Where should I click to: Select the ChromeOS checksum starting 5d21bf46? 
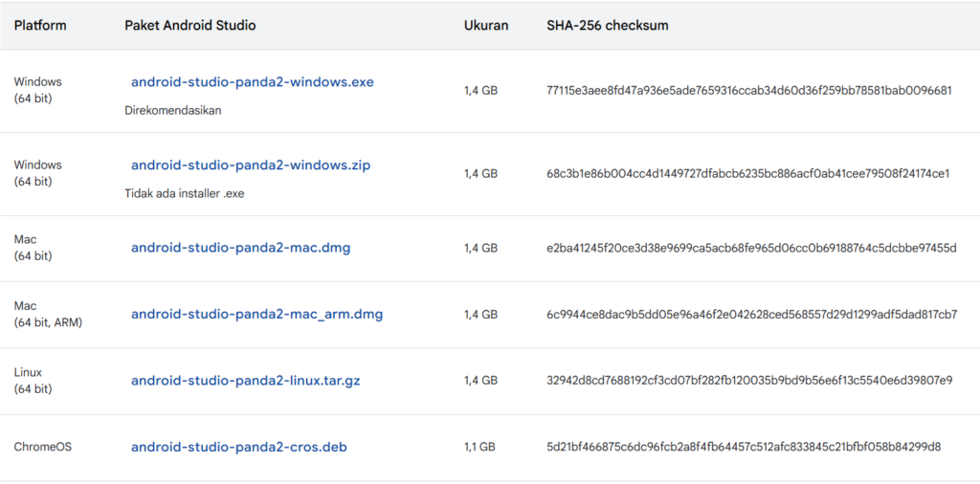tap(744, 447)
